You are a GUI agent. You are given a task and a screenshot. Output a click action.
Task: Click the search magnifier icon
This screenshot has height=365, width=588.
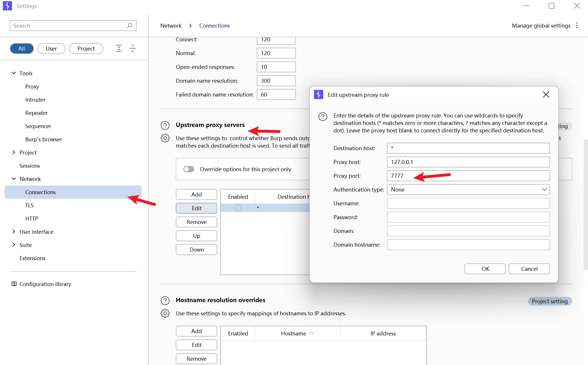coord(130,26)
